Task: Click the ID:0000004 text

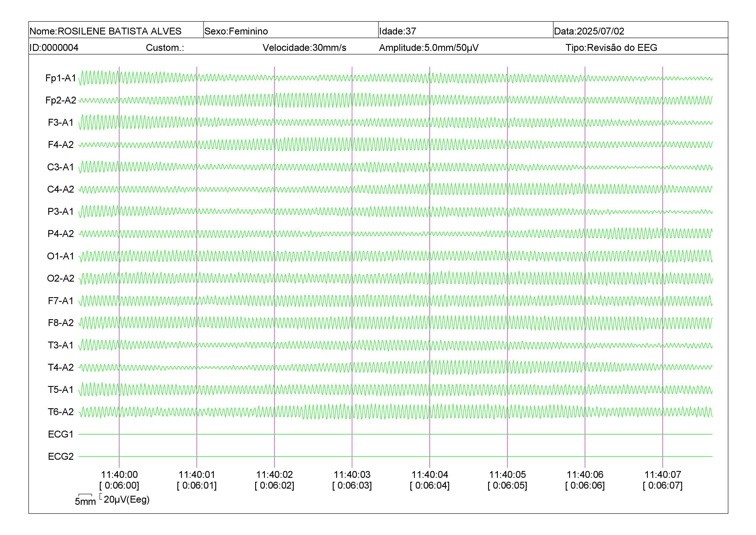Action: [54, 48]
